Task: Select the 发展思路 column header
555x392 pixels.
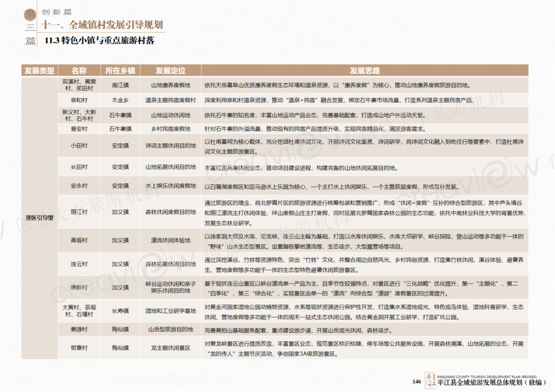Action: [365, 71]
